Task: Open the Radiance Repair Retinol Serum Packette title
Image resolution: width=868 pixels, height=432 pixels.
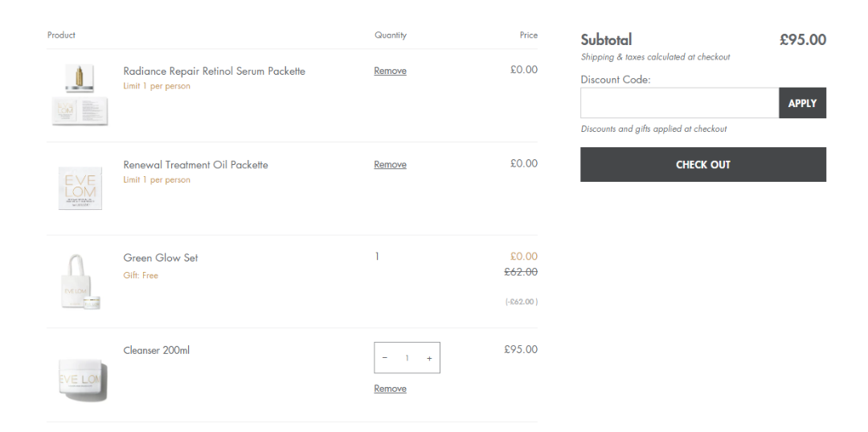Action: 214,71
